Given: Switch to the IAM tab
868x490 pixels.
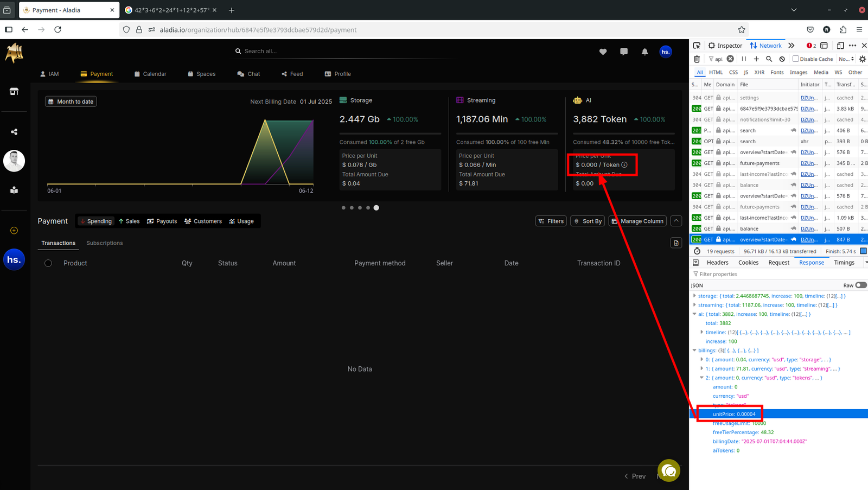Looking at the screenshot, I should (x=49, y=74).
